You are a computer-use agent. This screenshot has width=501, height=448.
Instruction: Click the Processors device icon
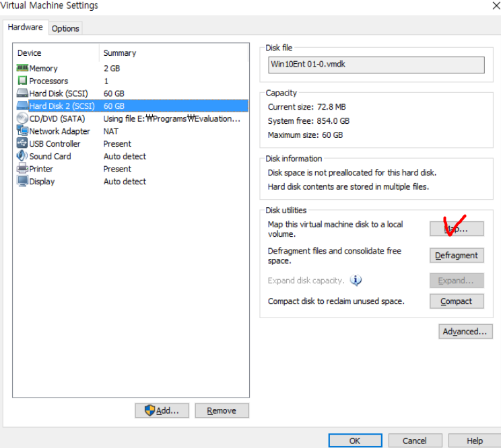pyautogui.click(x=22, y=81)
